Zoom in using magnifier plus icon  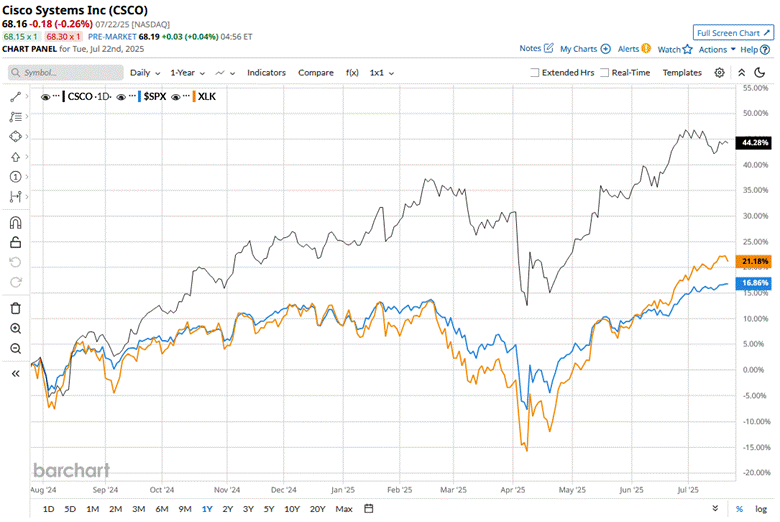(x=15, y=328)
